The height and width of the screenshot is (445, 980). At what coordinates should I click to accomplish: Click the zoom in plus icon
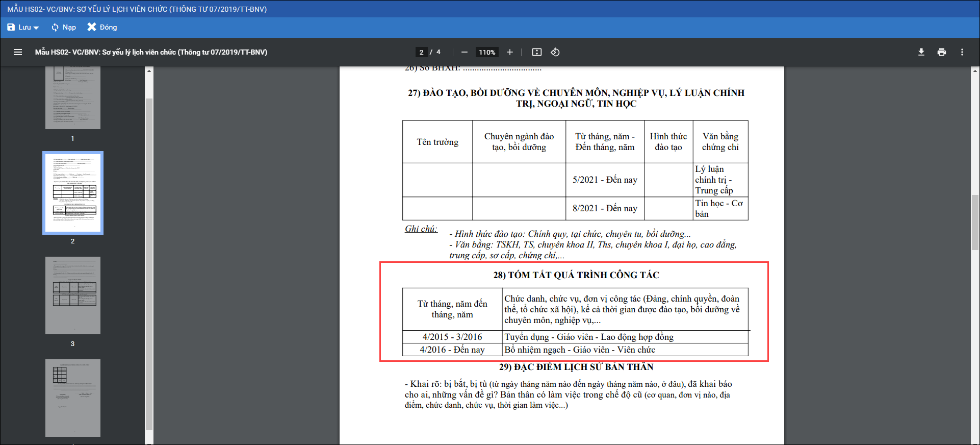click(x=509, y=52)
